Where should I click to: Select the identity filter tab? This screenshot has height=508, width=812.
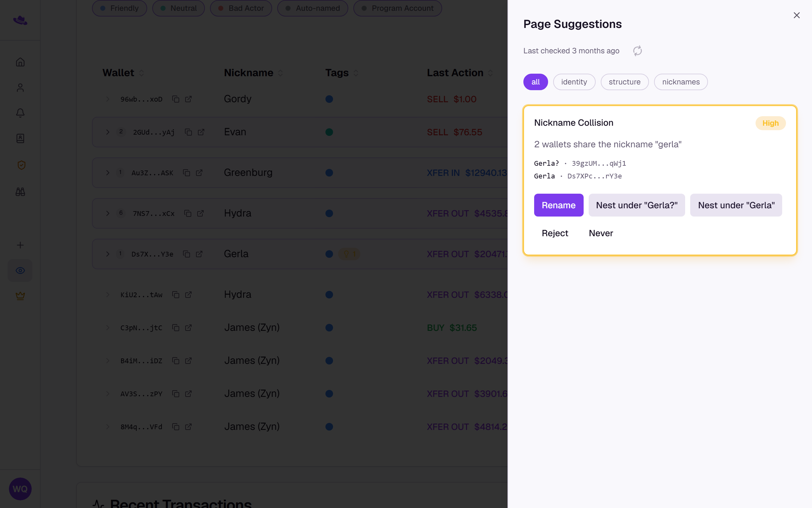pyautogui.click(x=574, y=82)
